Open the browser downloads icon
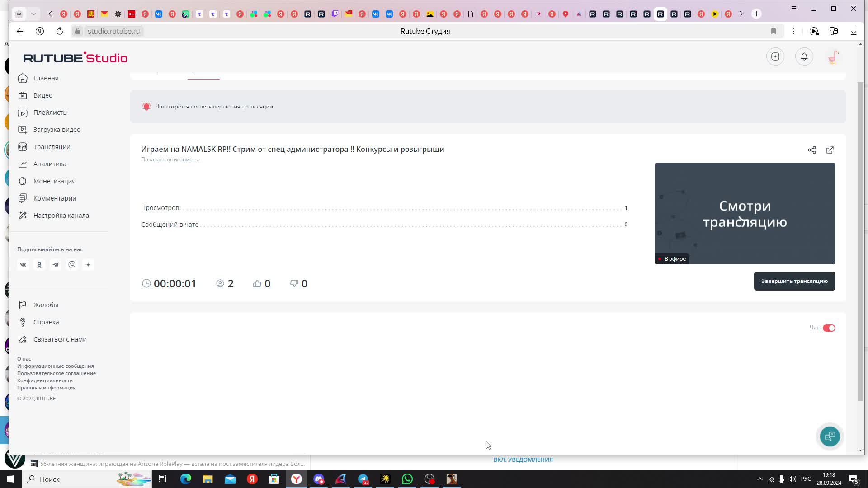The image size is (868, 488). (x=854, y=31)
